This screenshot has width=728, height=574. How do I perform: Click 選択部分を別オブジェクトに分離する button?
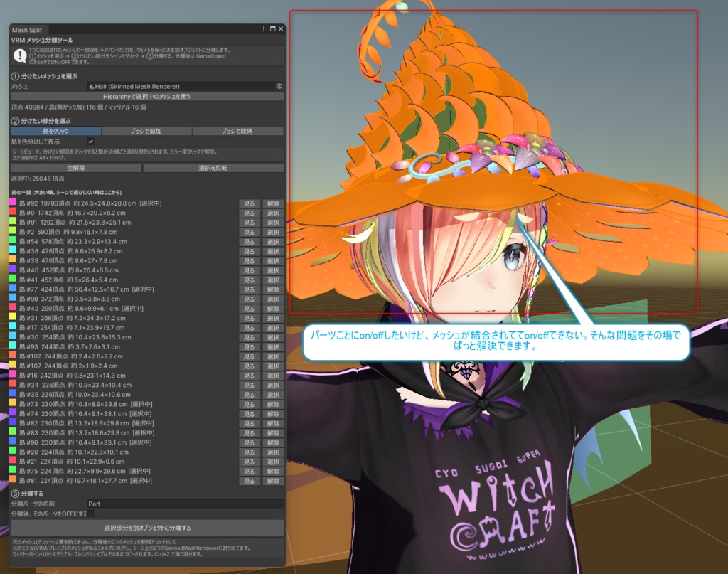[147, 528]
